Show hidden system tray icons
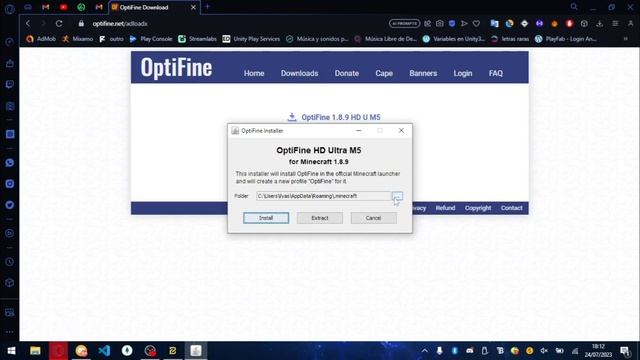This screenshot has height=360, width=640. [x=424, y=351]
